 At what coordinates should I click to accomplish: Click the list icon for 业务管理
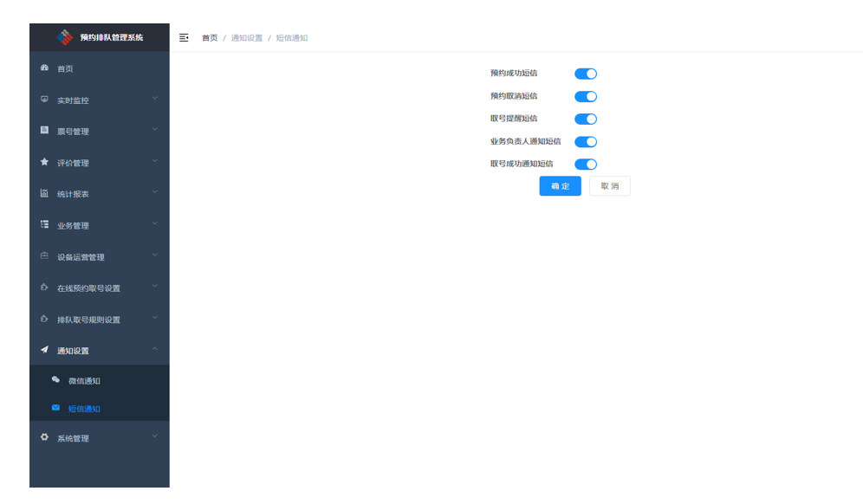(44, 224)
